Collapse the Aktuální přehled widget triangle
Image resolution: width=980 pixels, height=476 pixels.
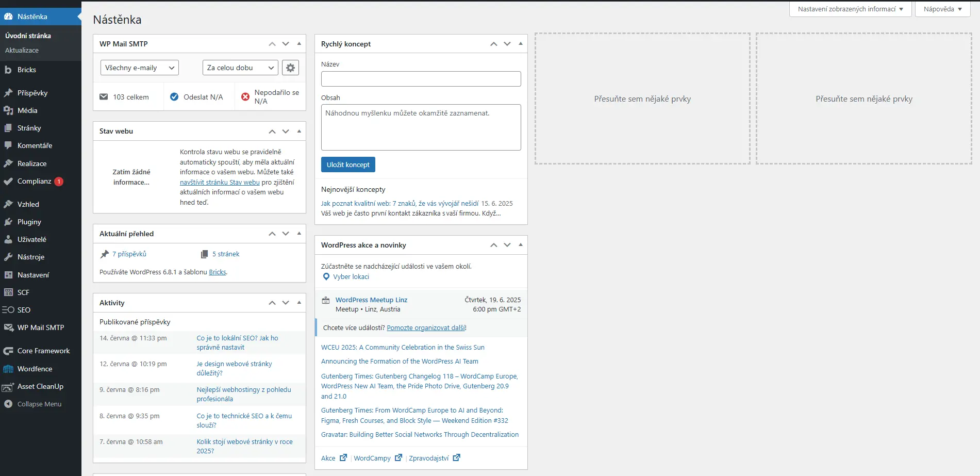(299, 234)
